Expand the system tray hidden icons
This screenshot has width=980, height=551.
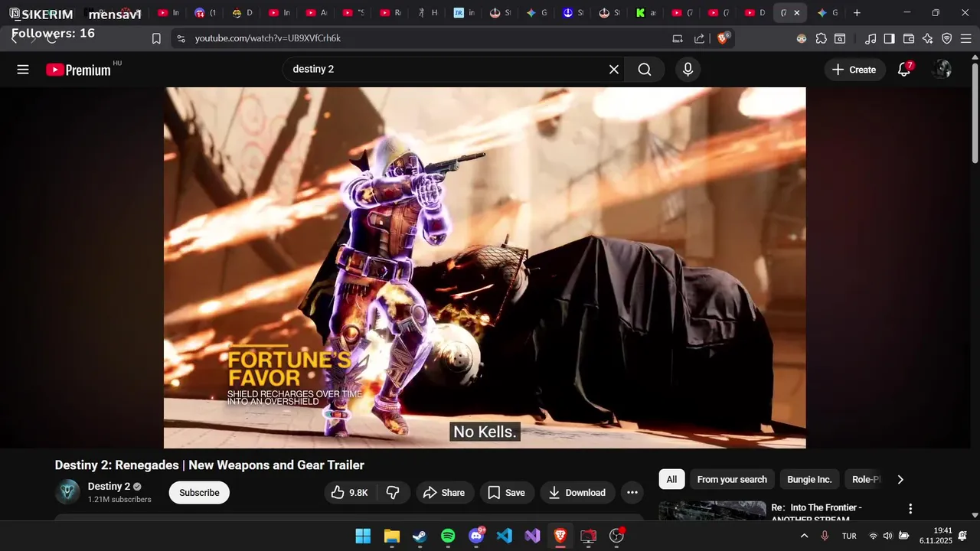(x=804, y=536)
